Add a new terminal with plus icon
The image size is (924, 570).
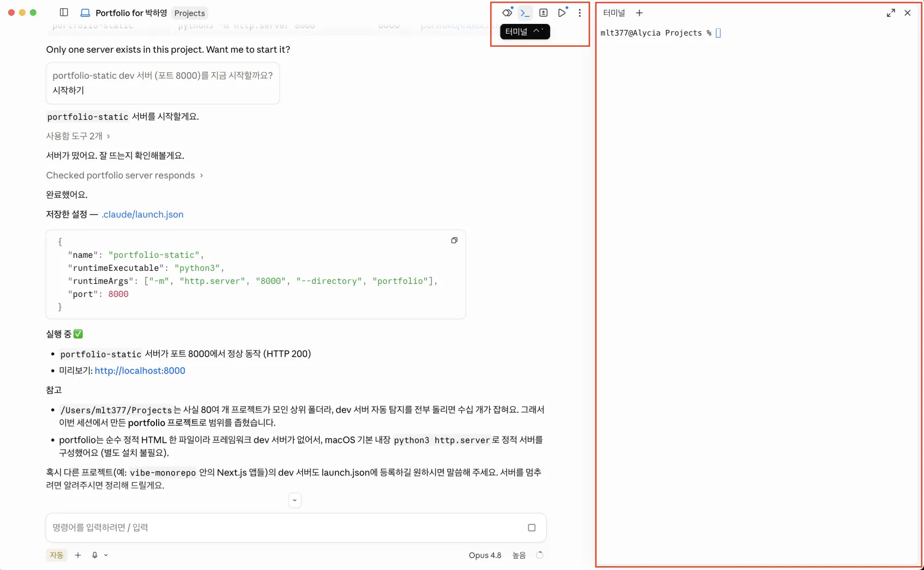(x=639, y=13)
